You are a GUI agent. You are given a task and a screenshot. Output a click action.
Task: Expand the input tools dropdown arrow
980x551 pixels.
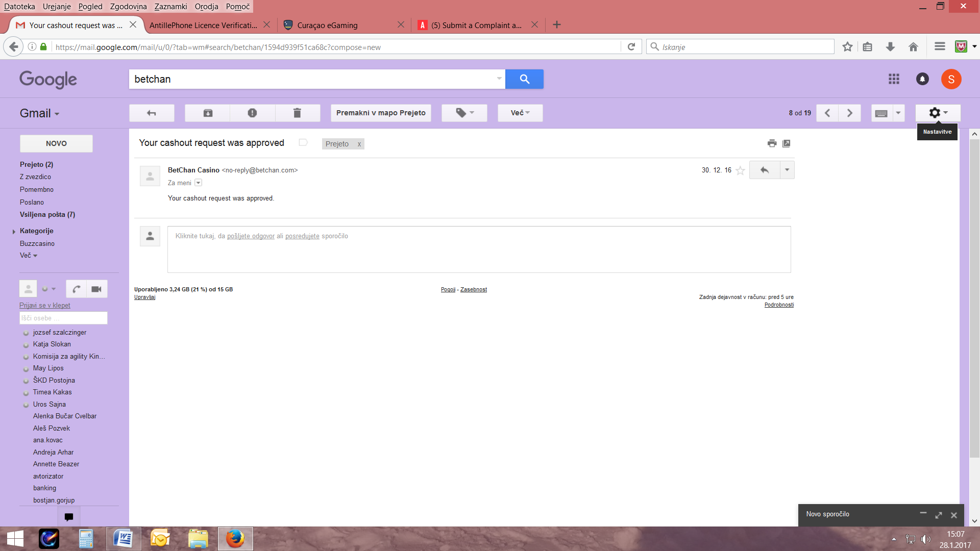click(x=898, y=113)
